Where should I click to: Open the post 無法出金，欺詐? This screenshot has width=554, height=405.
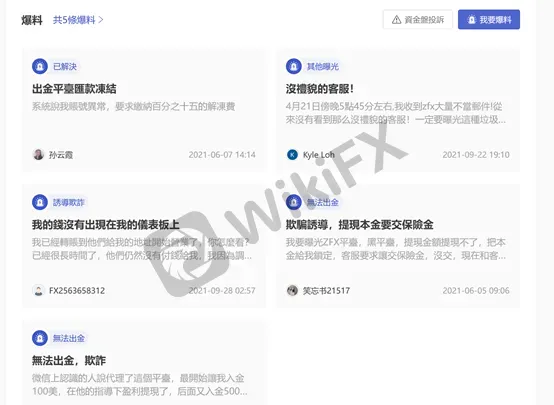pos(69,360)
